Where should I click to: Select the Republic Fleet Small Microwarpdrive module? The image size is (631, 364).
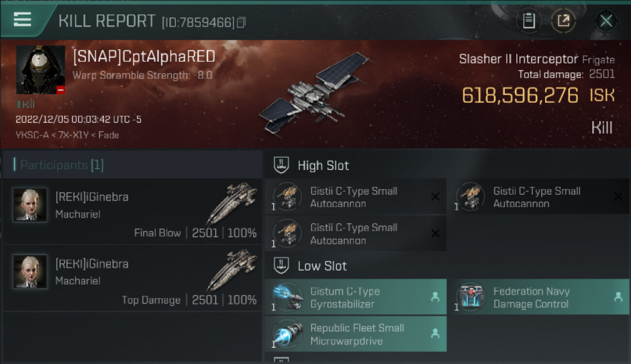pyautogui.click(x=355, y=334)
